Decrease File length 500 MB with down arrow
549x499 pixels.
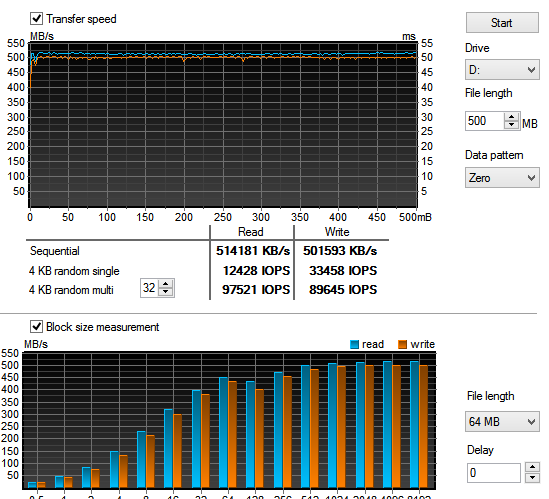tap(512, 125)
